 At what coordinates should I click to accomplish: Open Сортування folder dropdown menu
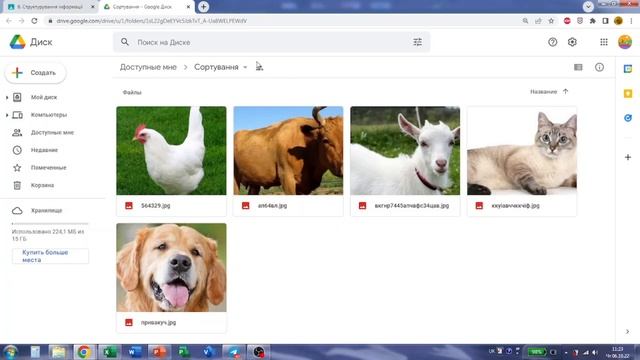pyautogui.click(x=245, y=67)
